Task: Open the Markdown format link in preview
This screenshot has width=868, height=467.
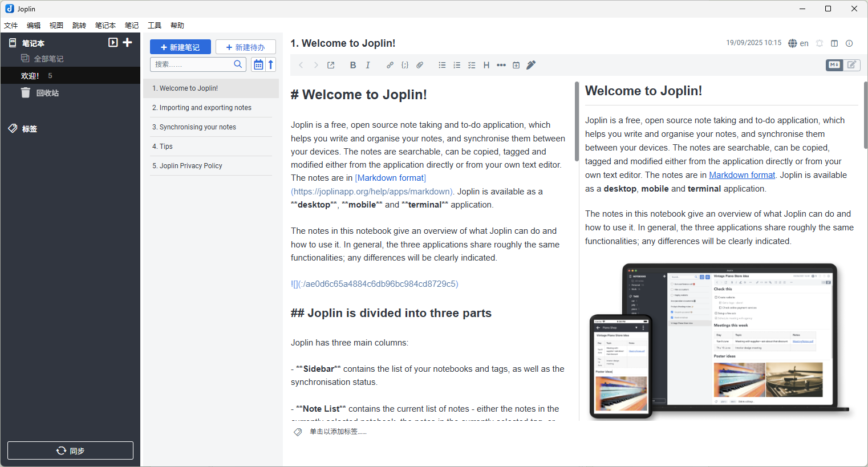Action: [742, 174]
